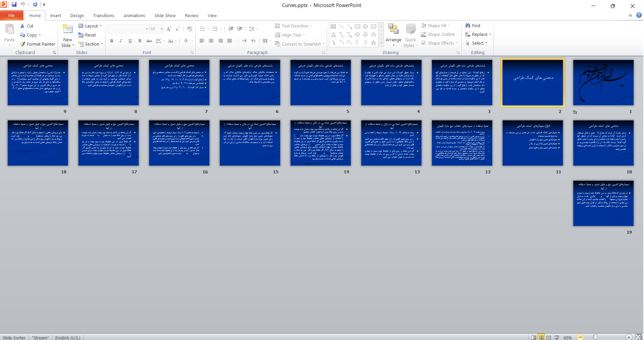
Task: Minimize the ribbon with caret icon
Action: tap(630, 15)
